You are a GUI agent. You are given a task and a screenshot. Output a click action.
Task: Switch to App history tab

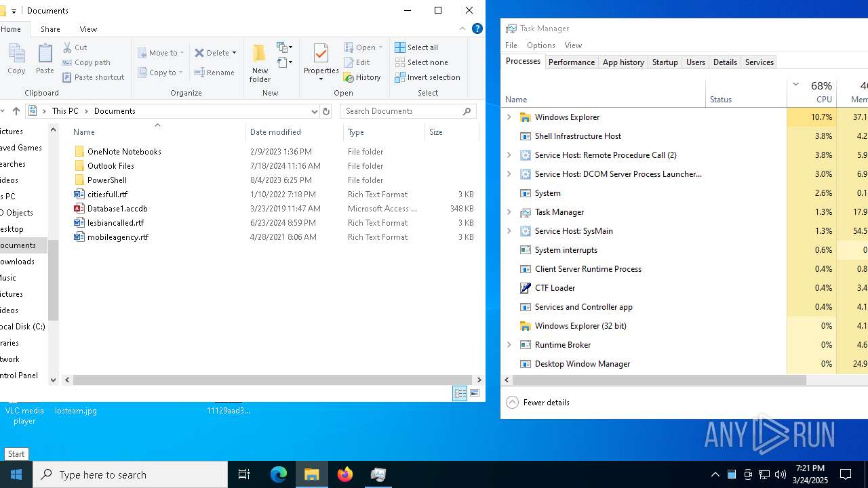click(623, 62)
